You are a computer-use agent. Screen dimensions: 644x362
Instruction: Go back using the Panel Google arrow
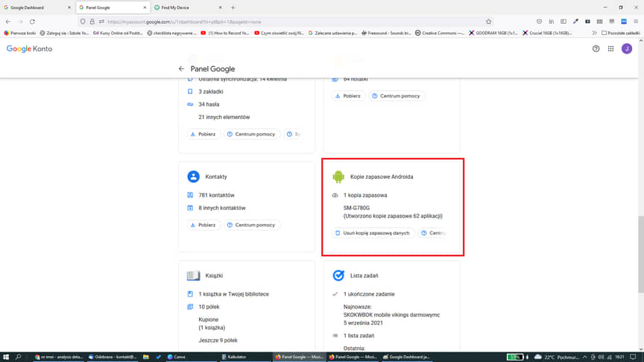pos(181,69)
